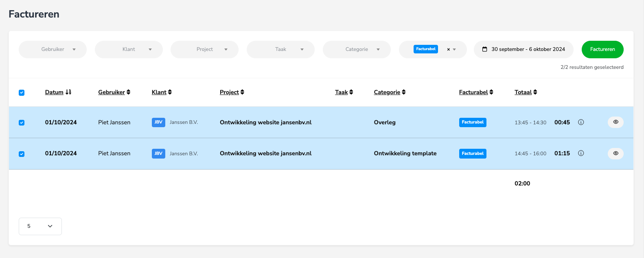
Task: Sort table by Categorie column header
Action: click(x=387, y=92)
